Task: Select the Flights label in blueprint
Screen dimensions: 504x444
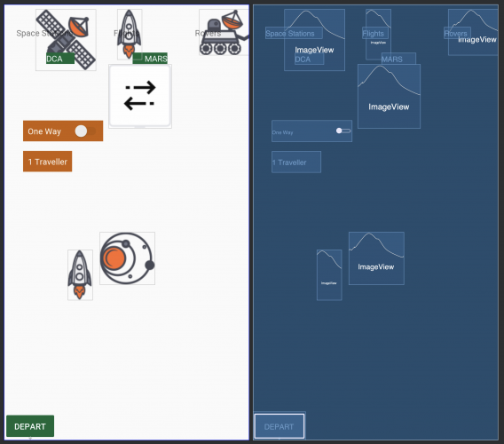Action: pyautogui.click(x=374, y=33)
